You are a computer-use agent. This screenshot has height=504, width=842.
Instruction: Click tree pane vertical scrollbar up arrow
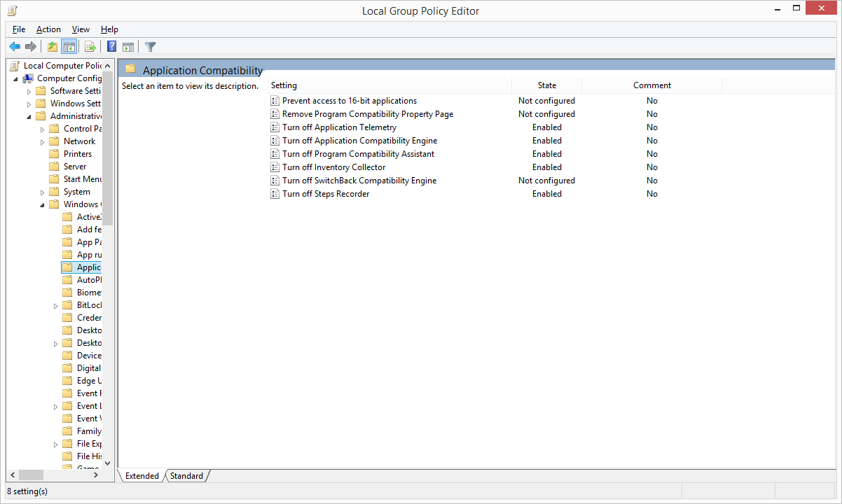pyautogui.click(x=108, y=65)
